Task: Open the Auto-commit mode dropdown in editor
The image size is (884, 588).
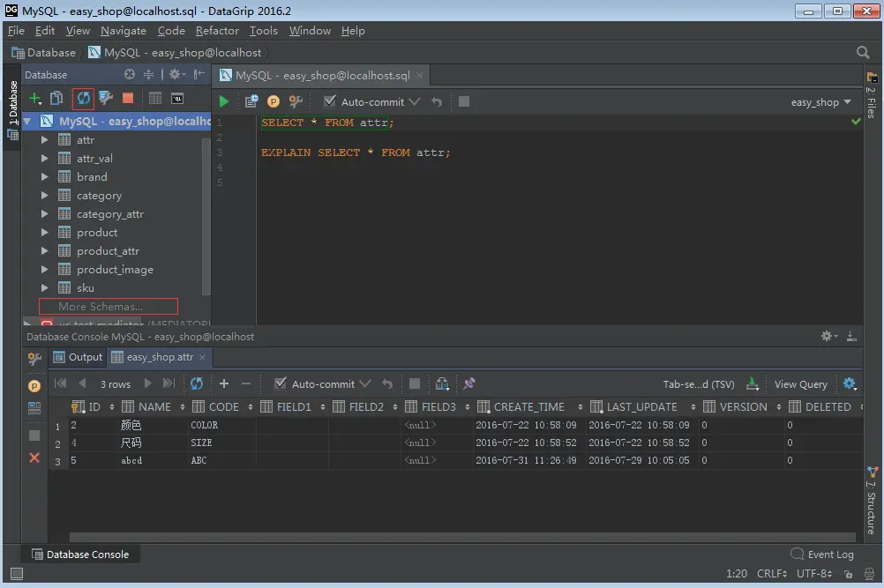Action: [x=415, y=101]
